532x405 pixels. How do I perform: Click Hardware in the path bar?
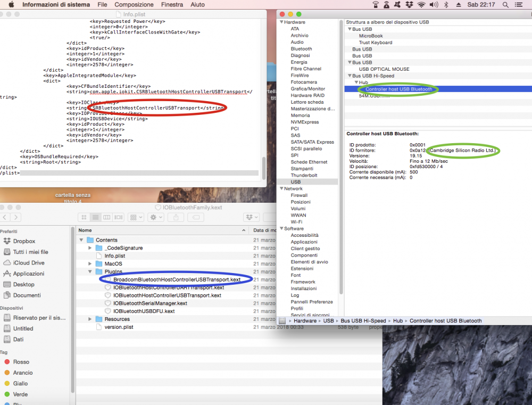point(305,321)
